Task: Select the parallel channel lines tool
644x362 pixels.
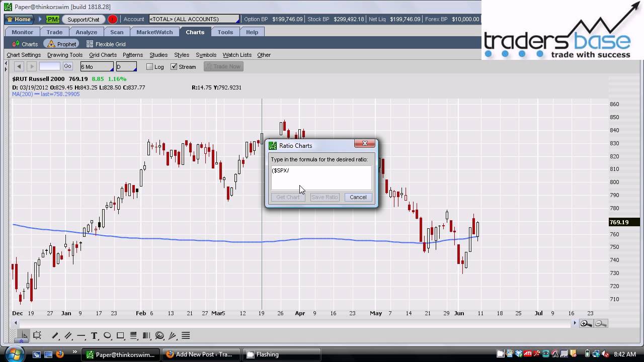Action: point(68,335)
